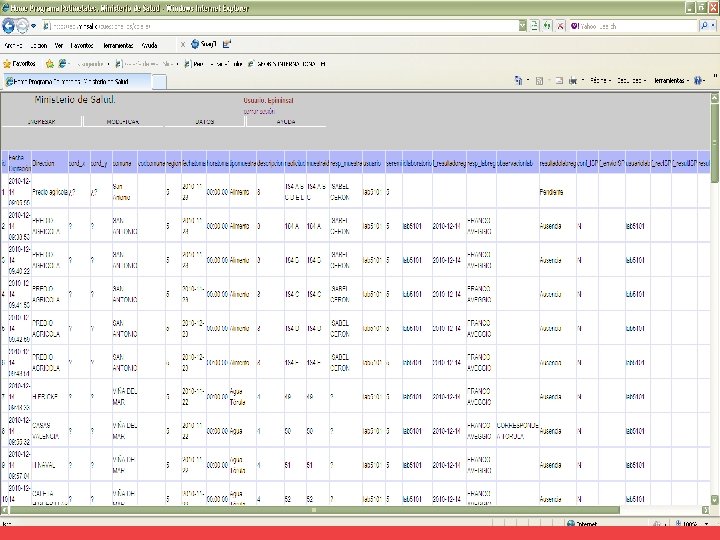Screen dimensions: 720x540
Task: Expand the address bar history dropdown
Action: point(523,26)
